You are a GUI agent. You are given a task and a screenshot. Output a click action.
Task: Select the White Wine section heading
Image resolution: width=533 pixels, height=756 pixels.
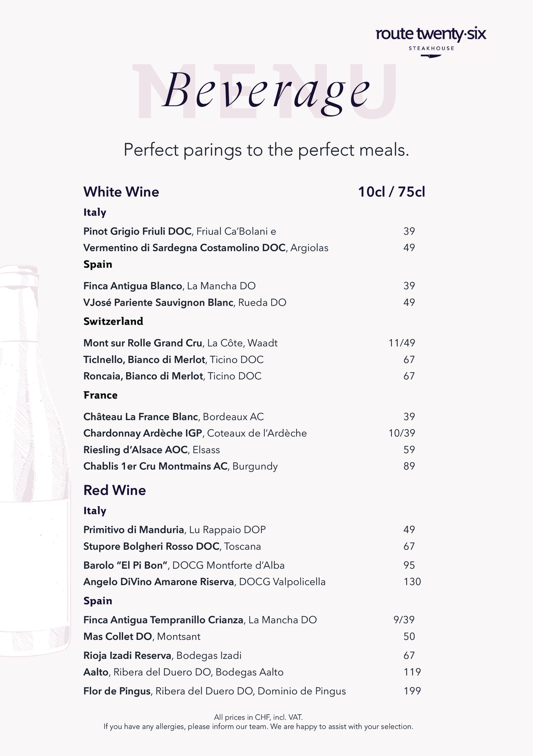pos(121,192)
